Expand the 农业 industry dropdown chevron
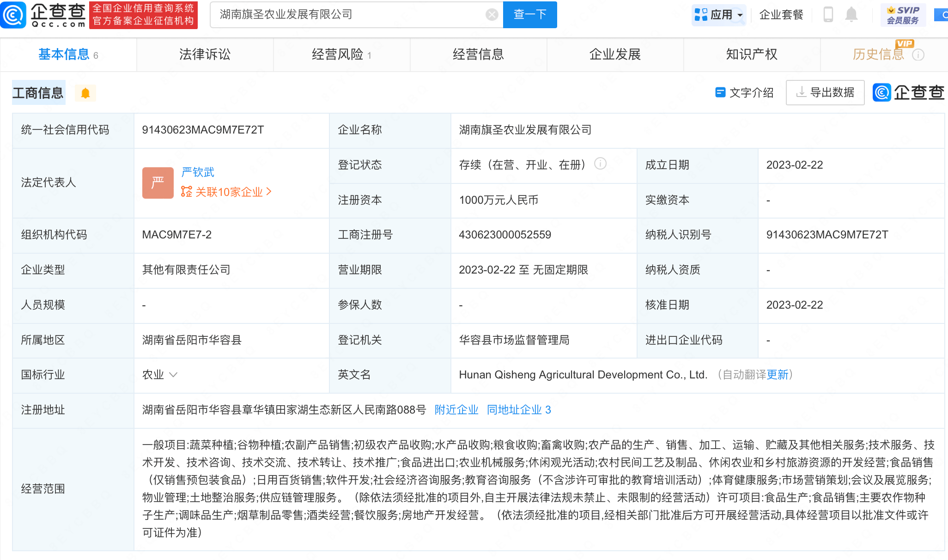Screen dimensions: 948x560 point(174,375)
